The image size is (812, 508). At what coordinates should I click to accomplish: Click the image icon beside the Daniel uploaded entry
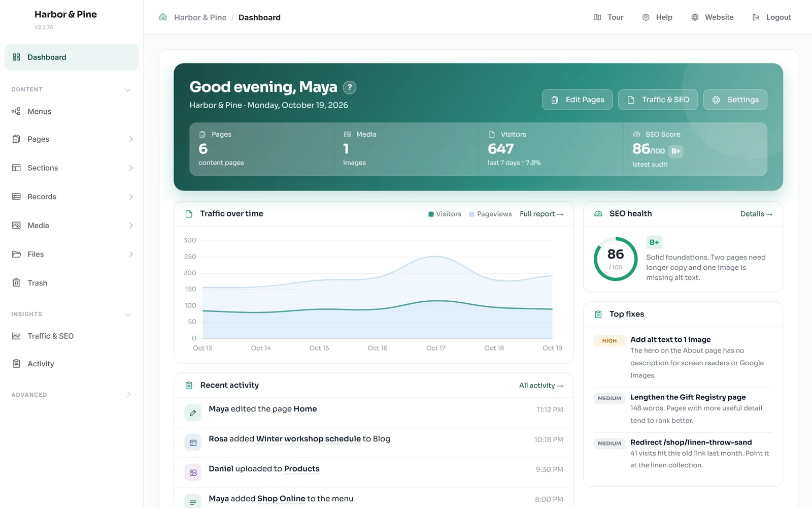pos(193,473)
